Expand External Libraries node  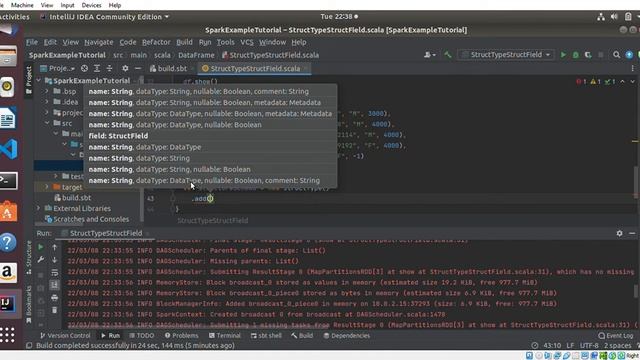click(x=39, y=208)
